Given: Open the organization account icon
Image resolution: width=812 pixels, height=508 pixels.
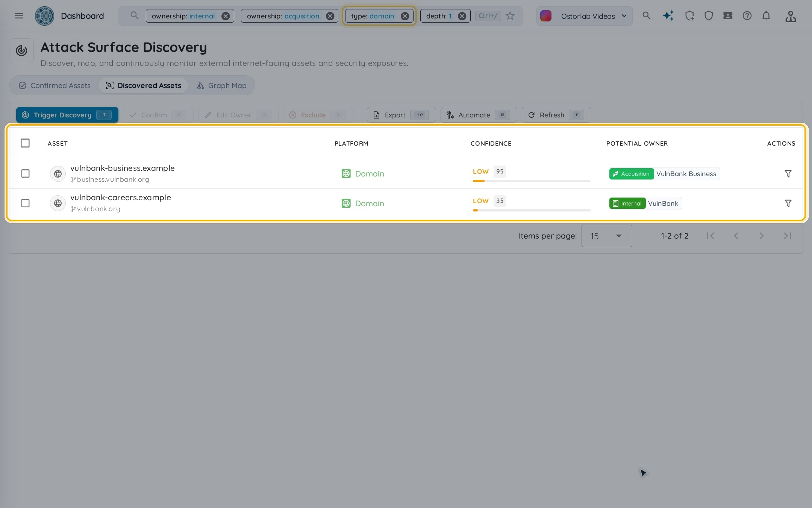Looking at the screenshot, I should click(791, 16).
